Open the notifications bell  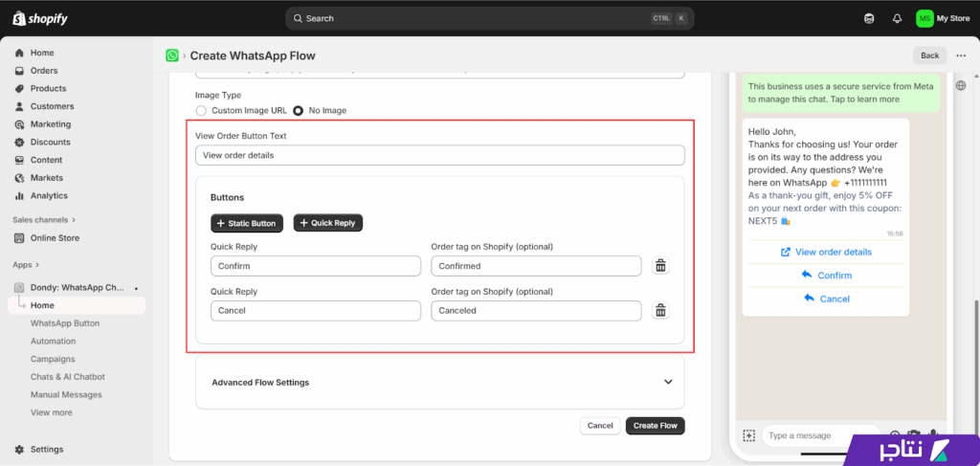[897, 18]
